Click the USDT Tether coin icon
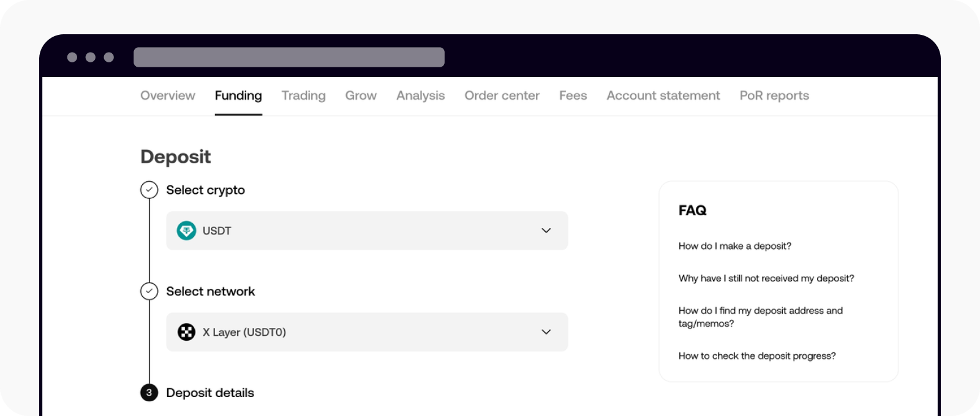Image resolution: width=980 pixels, height=416 pixels. (x=186, y=231)
